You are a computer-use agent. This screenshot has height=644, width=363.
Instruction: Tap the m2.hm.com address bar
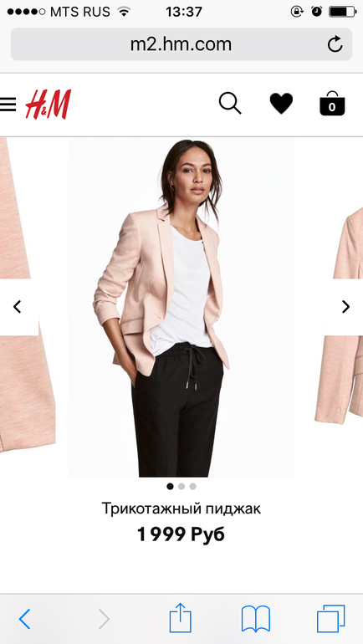tap(181, 44)
